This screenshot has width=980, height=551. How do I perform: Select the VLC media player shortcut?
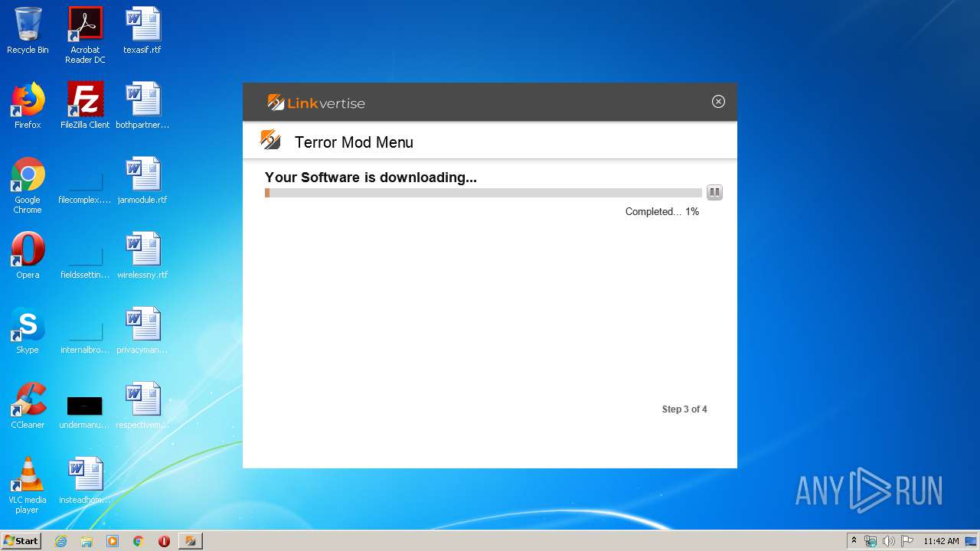(28, 485)
